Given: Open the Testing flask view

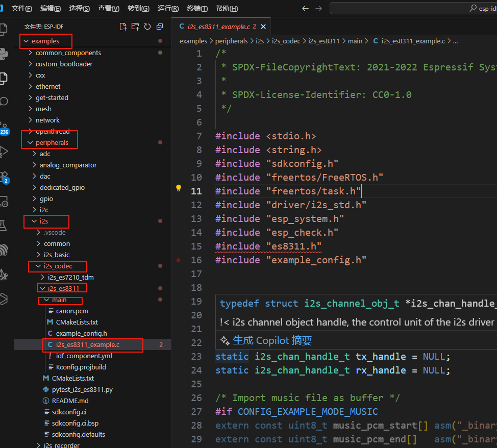Looking at the screenshot, I should (3, 226).
